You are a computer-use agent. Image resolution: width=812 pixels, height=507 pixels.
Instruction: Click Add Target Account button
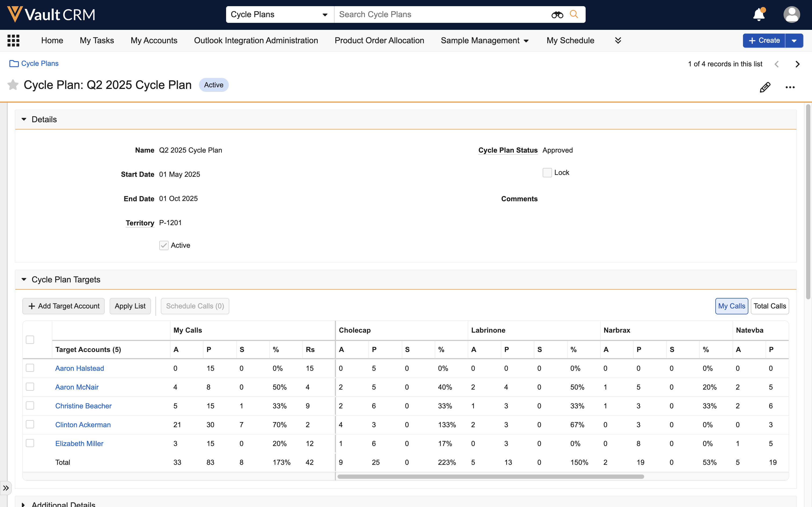pyautogui.click(x=64, y=306)
